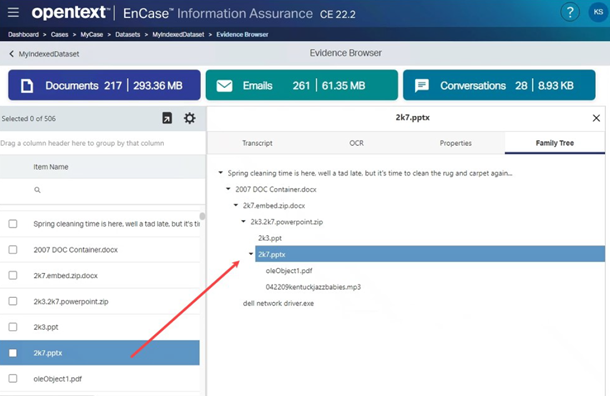The width and height of the screenshot is (610, 396).
Task: Click the Emails envelope icon
Action: (x=224, y=86)
